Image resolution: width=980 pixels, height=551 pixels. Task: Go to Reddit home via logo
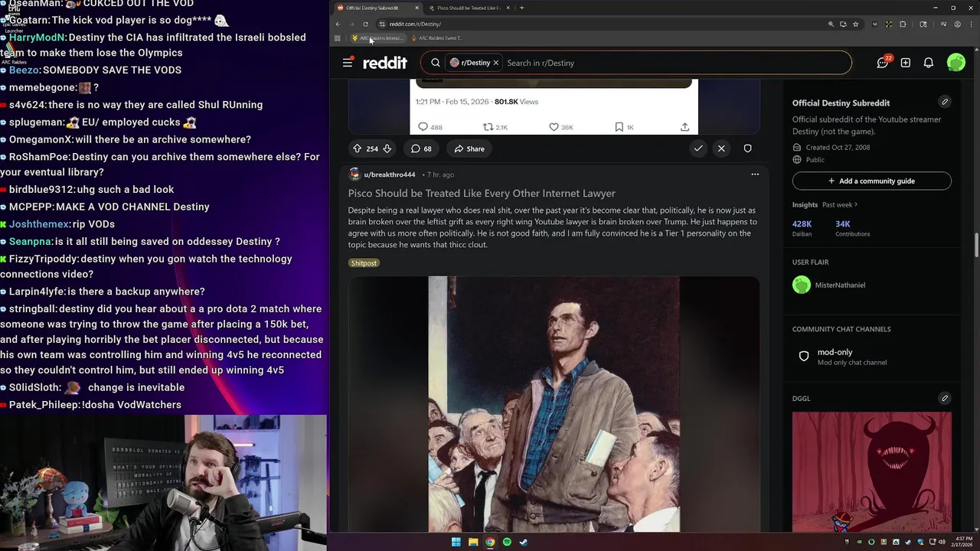click(x=385, y=63)
